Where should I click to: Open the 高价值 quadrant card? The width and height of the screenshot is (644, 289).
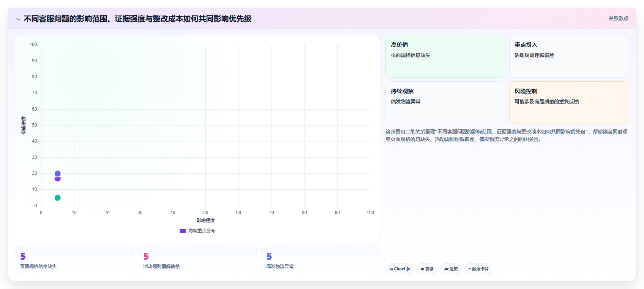[445, 56]
